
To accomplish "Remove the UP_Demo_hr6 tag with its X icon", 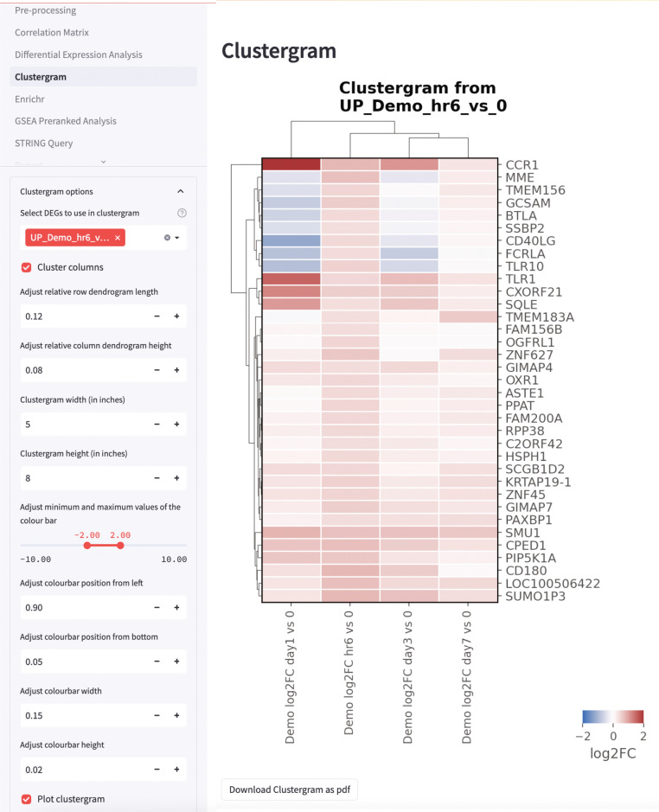I will pos(118,238).
